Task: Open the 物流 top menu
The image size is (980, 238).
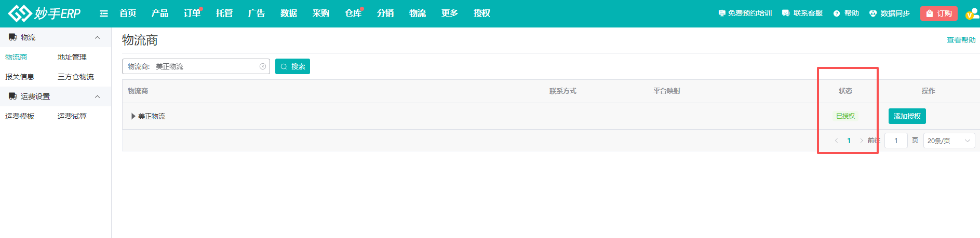Action: point(418,13)
